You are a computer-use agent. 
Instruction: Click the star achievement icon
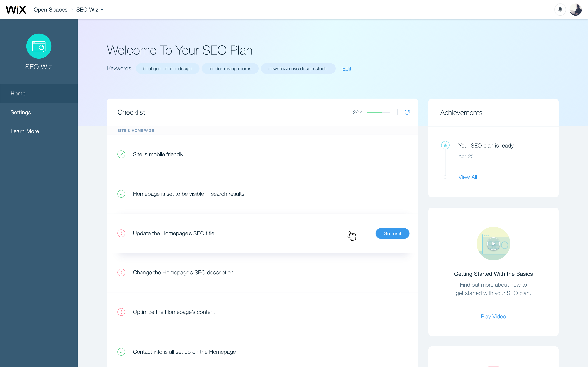click(x=445, y=145)
